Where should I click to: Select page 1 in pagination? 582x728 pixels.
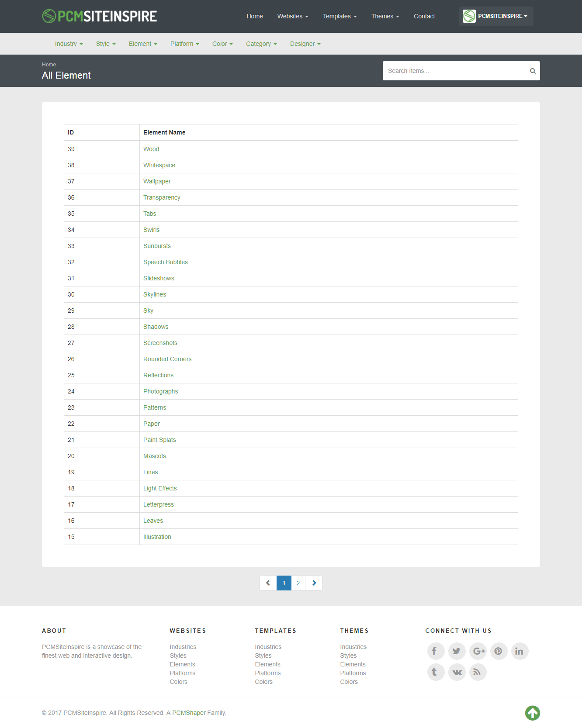click(284, 583)
